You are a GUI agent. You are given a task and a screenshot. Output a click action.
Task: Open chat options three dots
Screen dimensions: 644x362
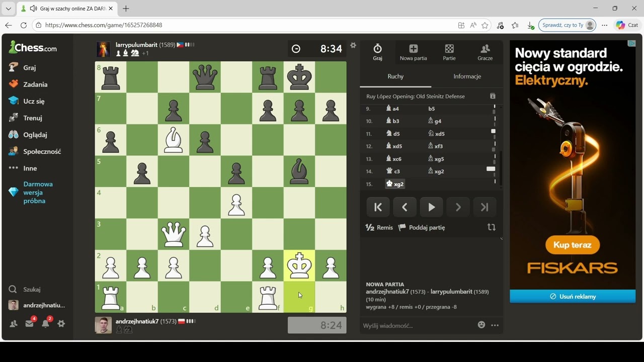(x=495, y=325)
